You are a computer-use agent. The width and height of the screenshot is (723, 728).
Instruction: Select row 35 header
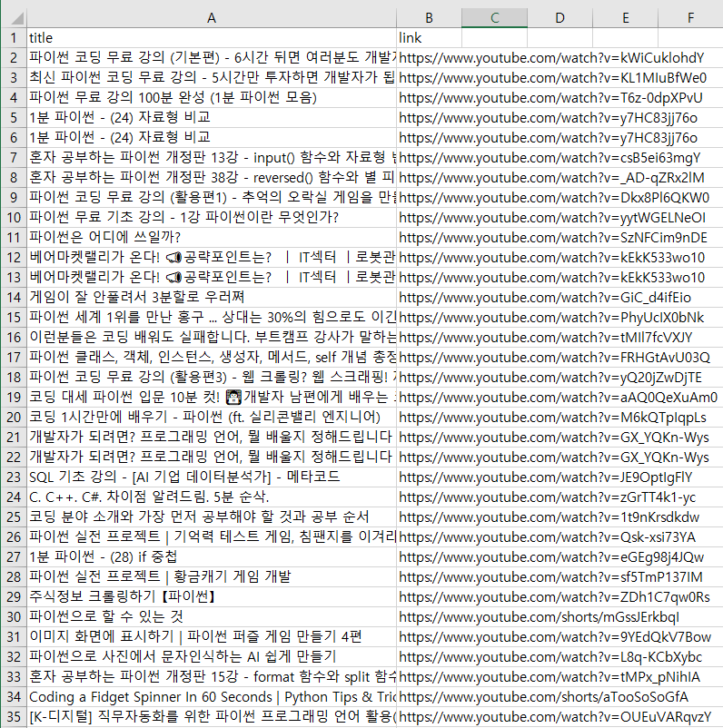(14, 716)
